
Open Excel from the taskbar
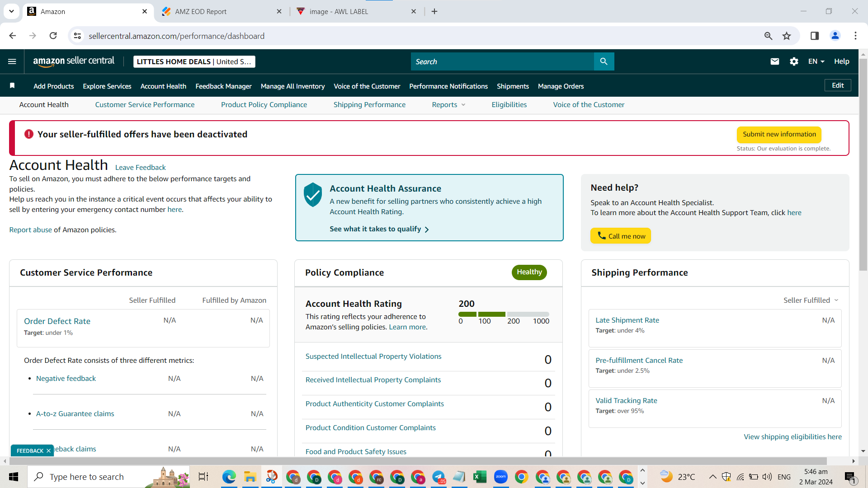coord(480,477)
